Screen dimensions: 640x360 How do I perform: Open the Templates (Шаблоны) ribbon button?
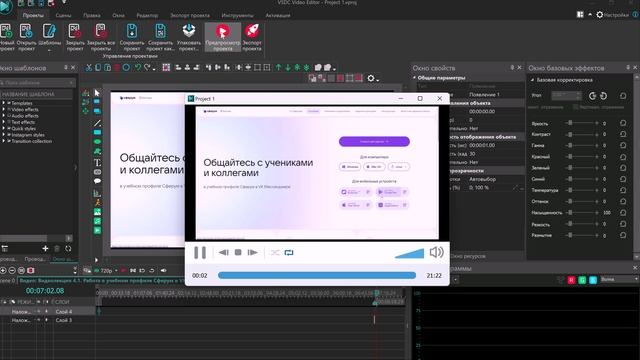tap(49, 37)
